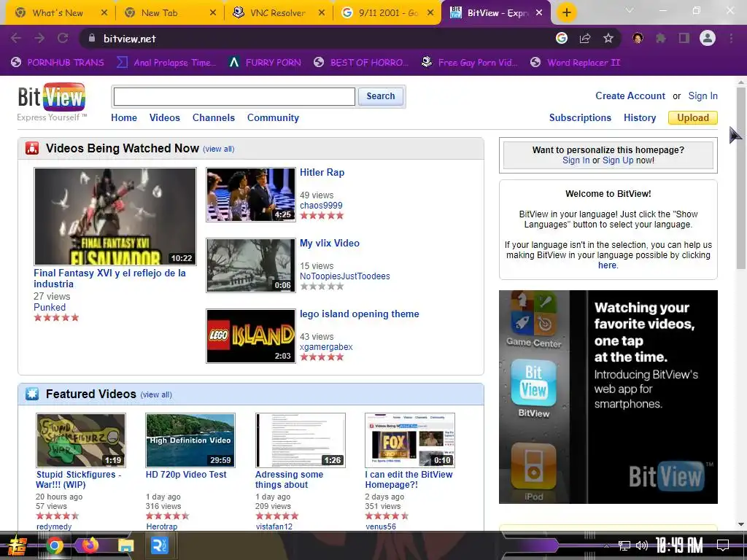The height and width of the screenshot is (560, 747).
Task: Click the share page icon
Action: [585, 38]
